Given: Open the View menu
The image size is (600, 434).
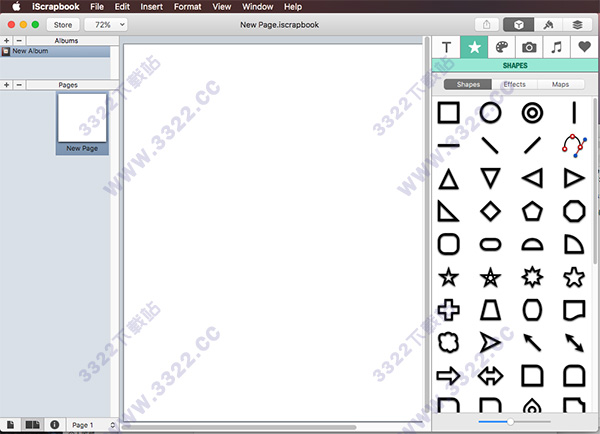Looking at the screenshot, I should coord(222,7).
